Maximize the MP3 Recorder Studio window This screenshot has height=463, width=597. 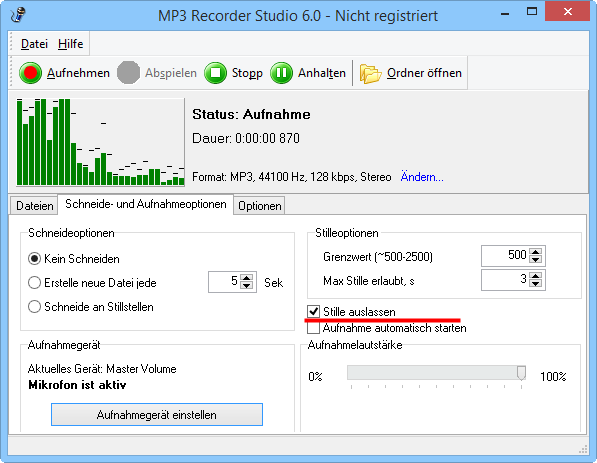[532, 12]
